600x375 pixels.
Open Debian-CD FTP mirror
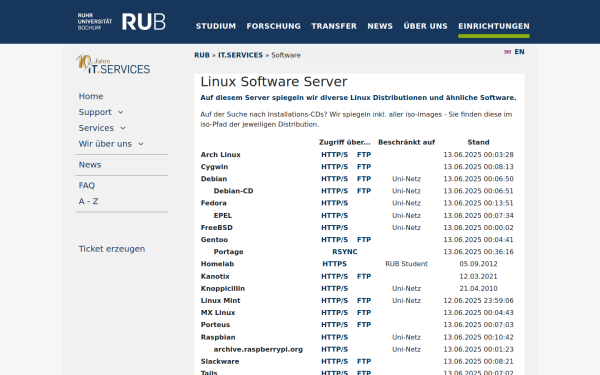pos(364,191)
